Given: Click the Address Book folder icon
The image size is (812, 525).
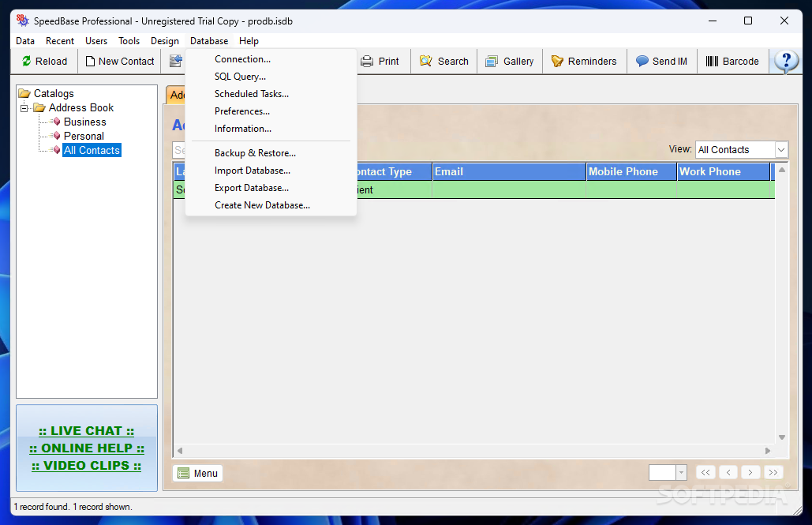Looking at the screenshot, I should coord(39,108).
